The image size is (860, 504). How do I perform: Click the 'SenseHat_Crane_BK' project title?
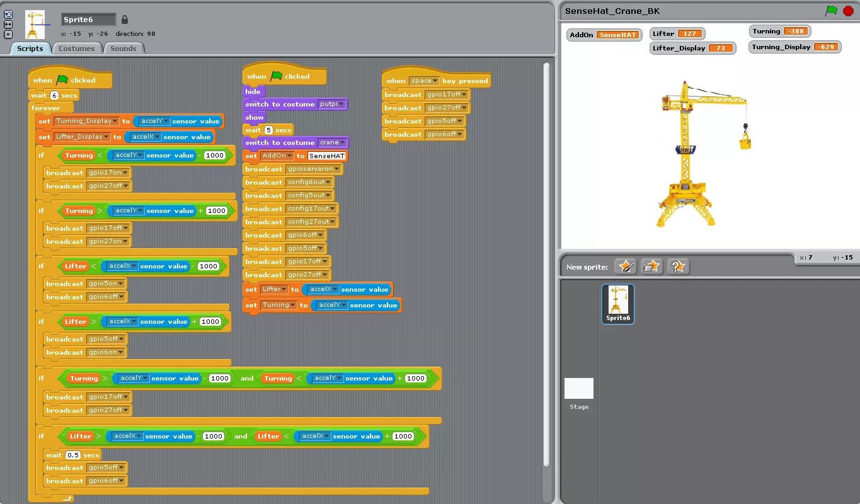[x=612, y=11]
